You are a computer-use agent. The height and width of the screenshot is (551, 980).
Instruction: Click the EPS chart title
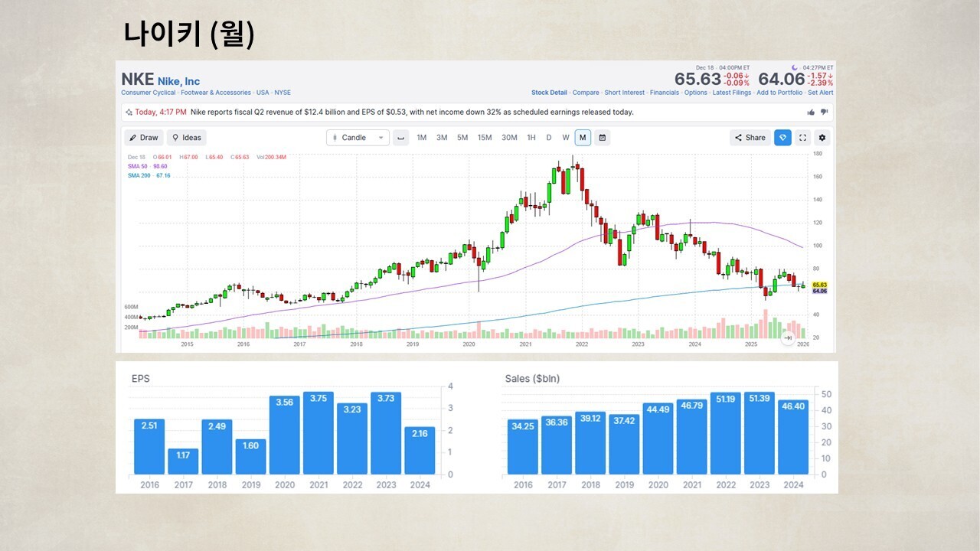[x=140, y=379]
